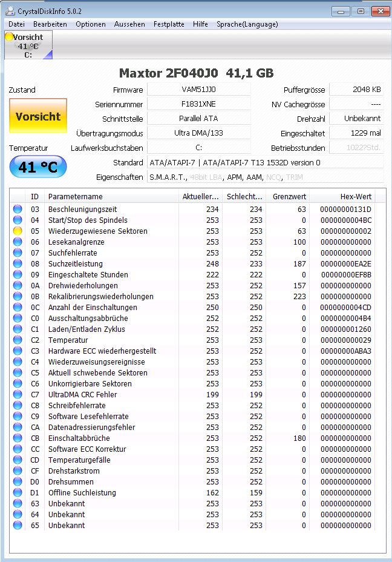
Task: Click the Puffergrösse field 2048 KB
Action: (356, 90)
